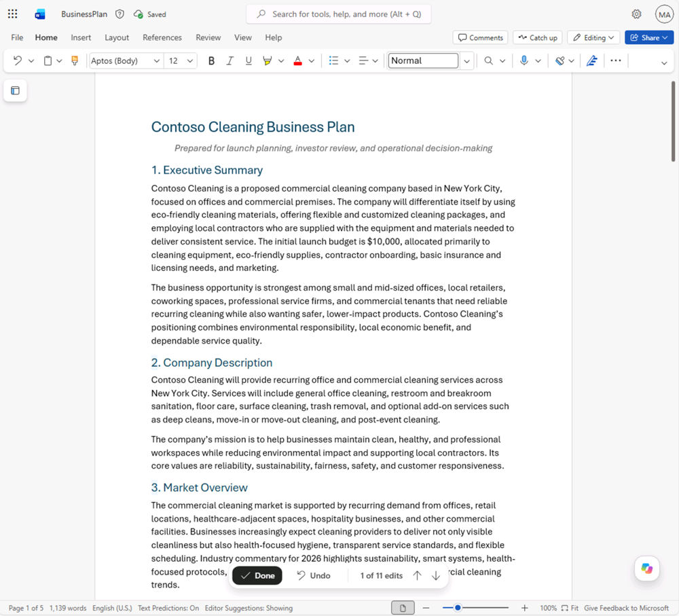This screenshot has height=616, width=679.
Task: Toggle italic formatting
Action: [x=230, y=60]
